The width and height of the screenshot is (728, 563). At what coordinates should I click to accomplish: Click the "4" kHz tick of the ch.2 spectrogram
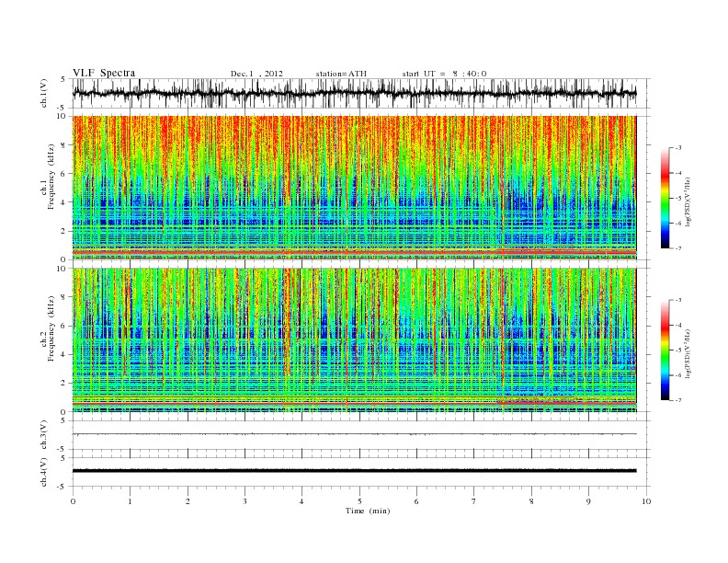[x=64, y=354]
